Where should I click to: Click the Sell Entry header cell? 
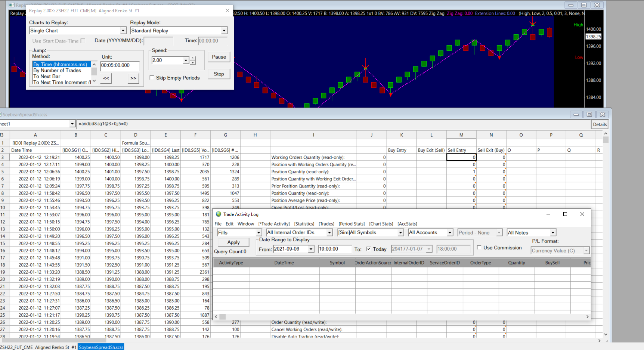point(461,150)
